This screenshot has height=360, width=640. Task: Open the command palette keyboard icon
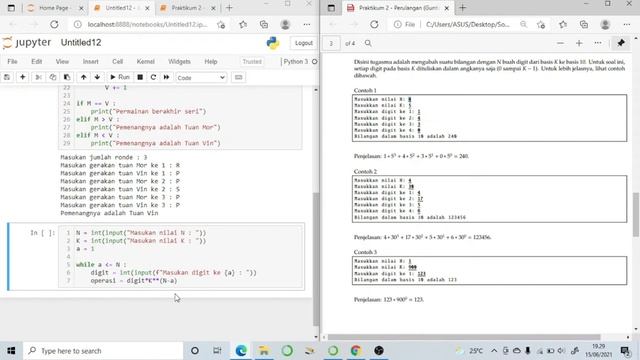click(239, 77)
